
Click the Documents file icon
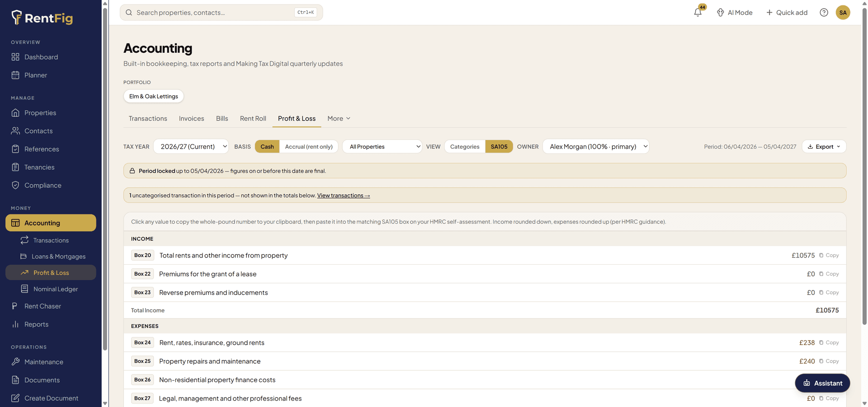(x=15, y=380)
